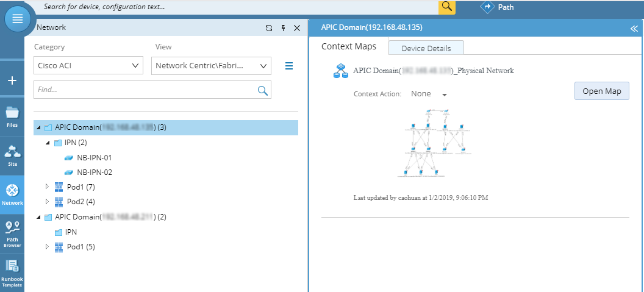Open the Site sidebar panel
The image size is (644, 292).
(12, 155)
